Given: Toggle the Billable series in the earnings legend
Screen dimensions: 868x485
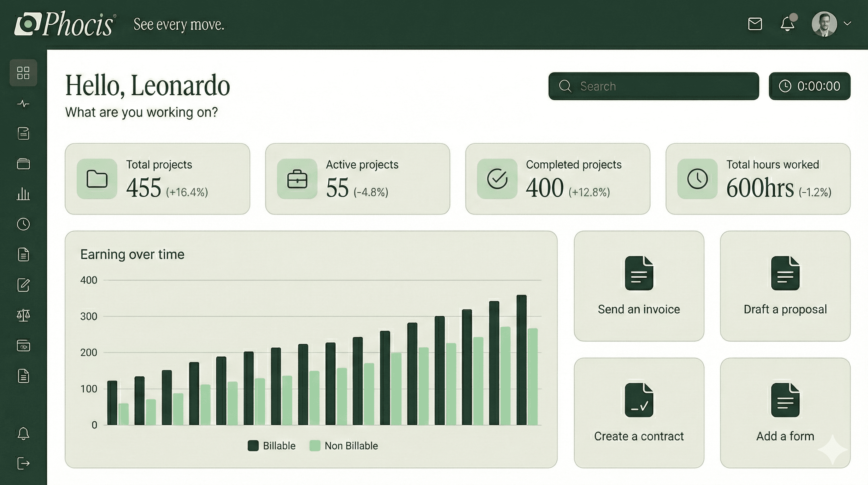Looking at the screenshot, I should pos(272,445).
